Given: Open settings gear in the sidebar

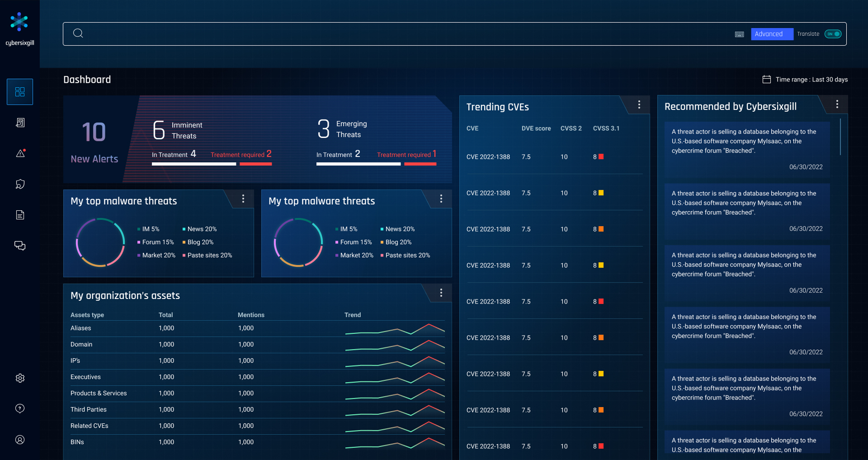Looking at the screenshot, I should (x=20, y=378).
